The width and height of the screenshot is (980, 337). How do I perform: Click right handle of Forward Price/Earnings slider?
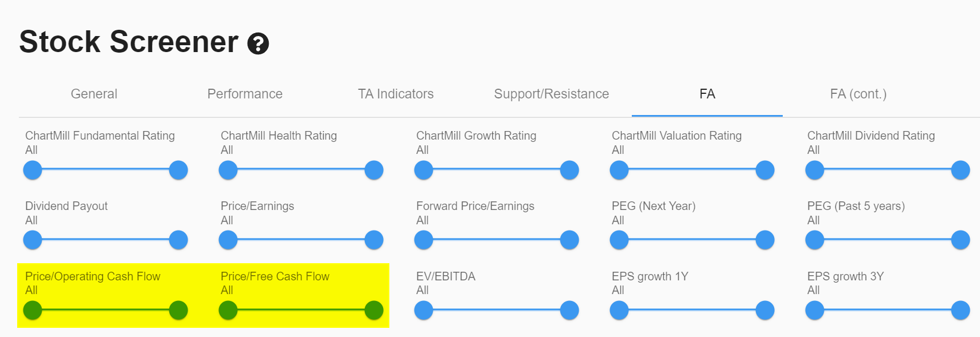click(x=569, y=240)
